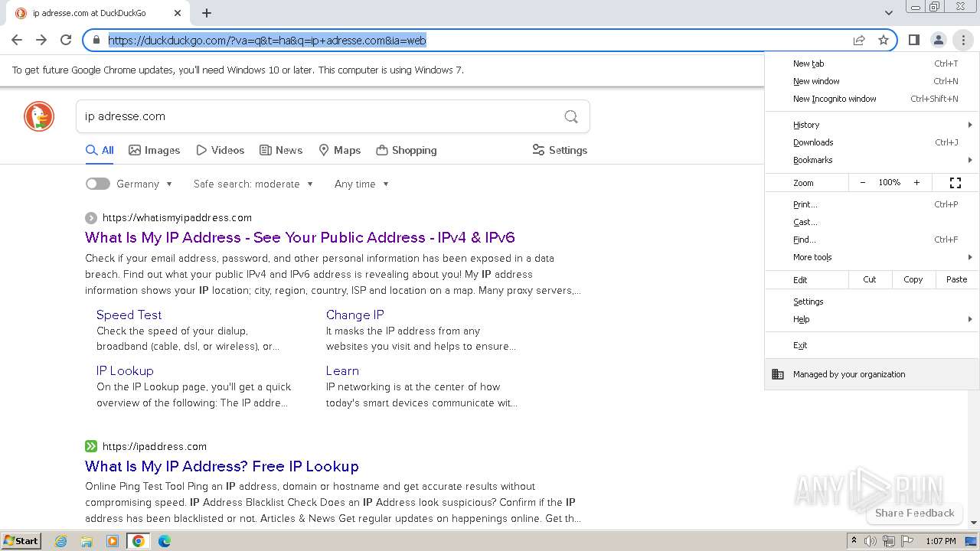The width and height of the screenshot is (980, 551).
Task: Switch to Videos search tab
Action: click(220, 150)
